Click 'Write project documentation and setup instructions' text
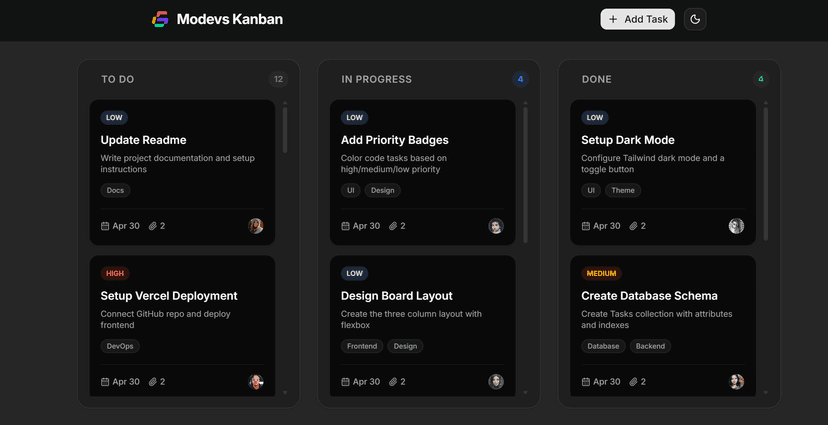 click(x=177, y=164)
